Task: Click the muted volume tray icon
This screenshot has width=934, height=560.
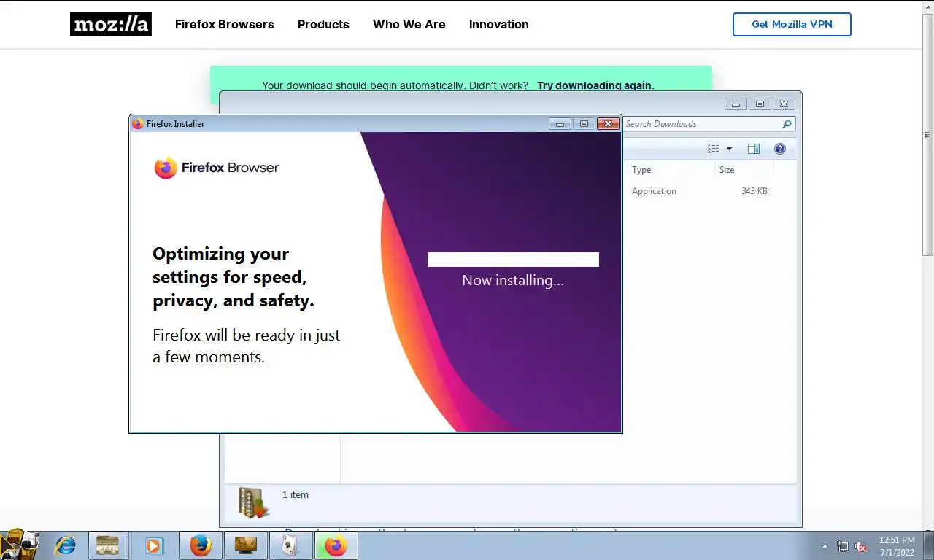Action: [x=860, y=546]
